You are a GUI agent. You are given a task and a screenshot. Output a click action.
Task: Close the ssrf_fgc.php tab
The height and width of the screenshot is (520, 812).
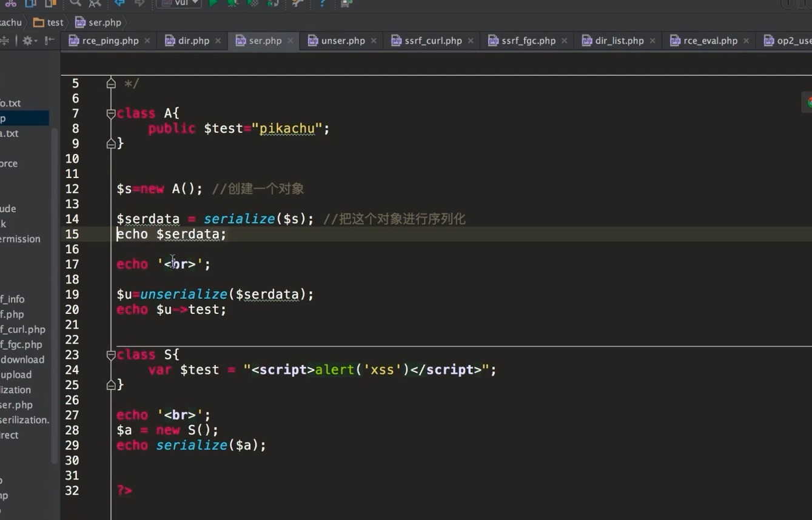coord(565,41)
